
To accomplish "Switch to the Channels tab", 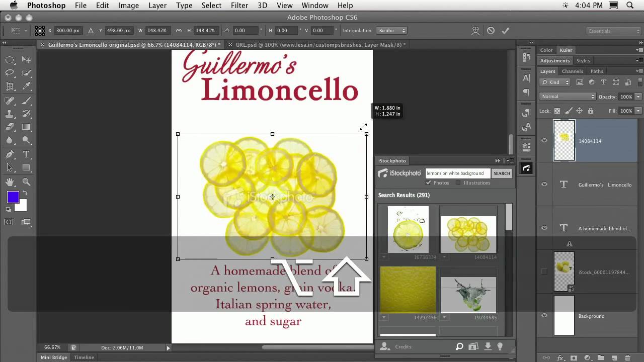I will point(573,71).
